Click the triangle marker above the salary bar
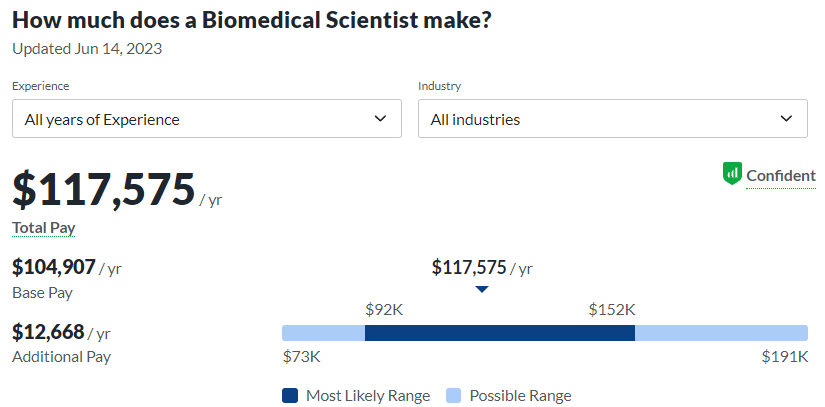Screen dimensions: 825x407 [x=482, y=289]
